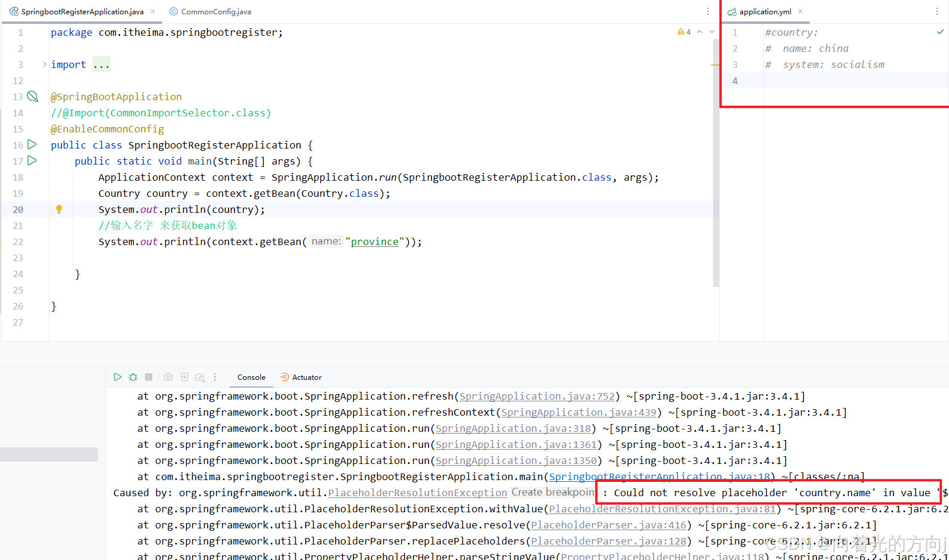Open SpringbootRegisterApplication.java:18 stack link
Screen dimensions: 949x560
[x=660, y=477]
